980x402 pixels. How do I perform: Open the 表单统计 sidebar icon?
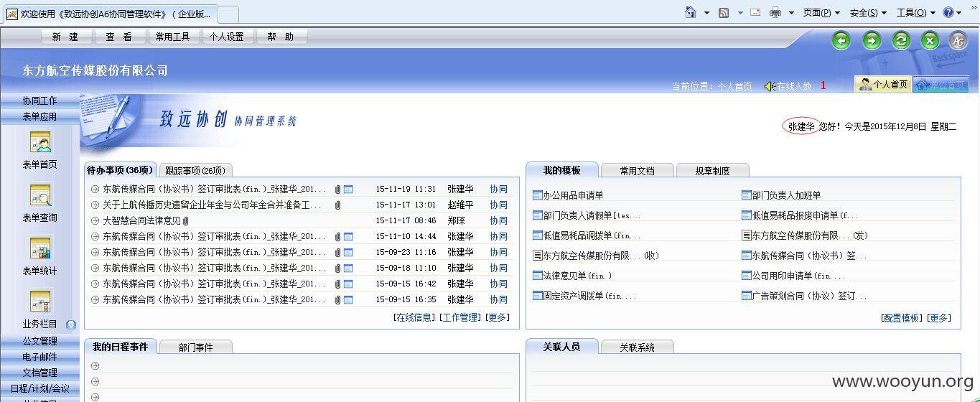point(40,248)
